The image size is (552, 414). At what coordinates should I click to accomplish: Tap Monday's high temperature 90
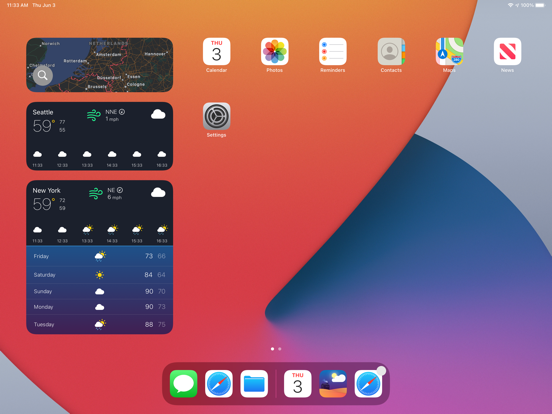pos(149,307)
